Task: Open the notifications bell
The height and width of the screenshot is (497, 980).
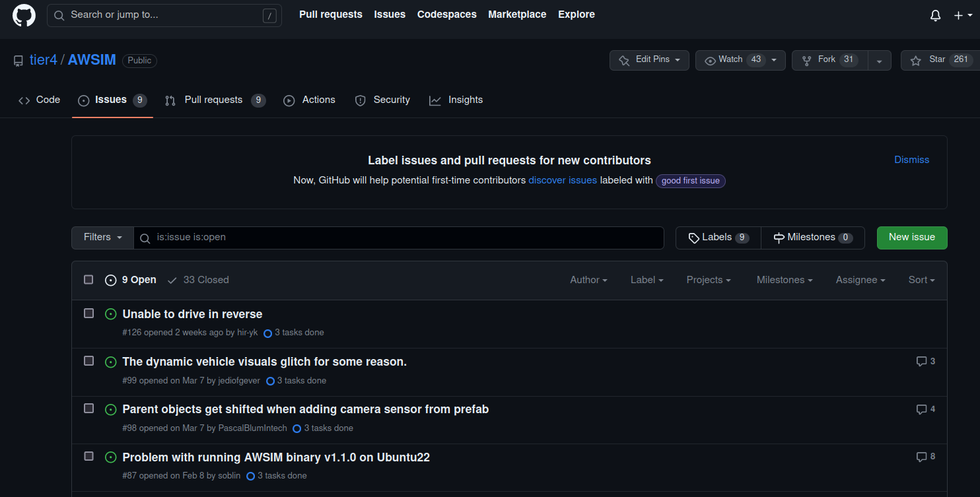Action: (935, 15)
